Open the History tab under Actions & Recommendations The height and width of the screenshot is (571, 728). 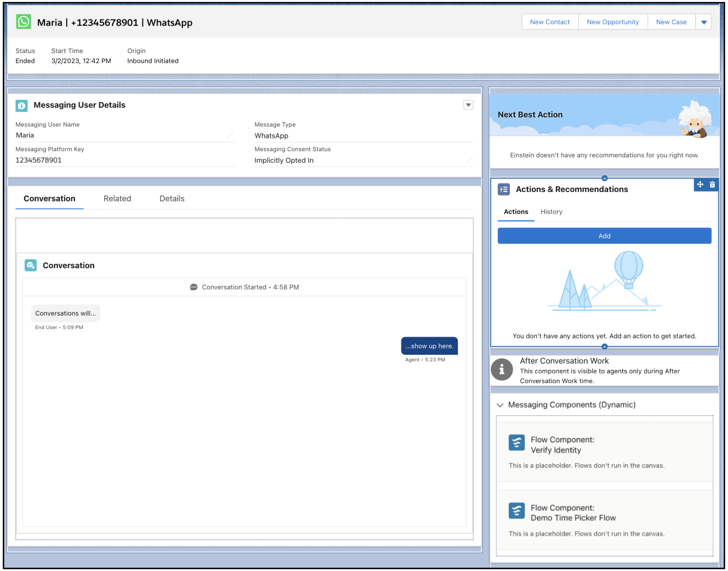551,212
